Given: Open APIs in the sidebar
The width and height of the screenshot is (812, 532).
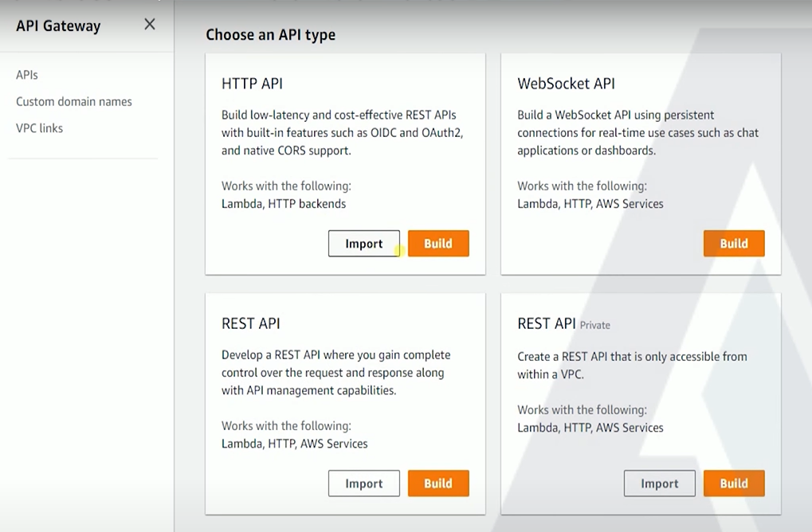Looking at the screenshot, I should pyautogui.click(x=27, y=75).
